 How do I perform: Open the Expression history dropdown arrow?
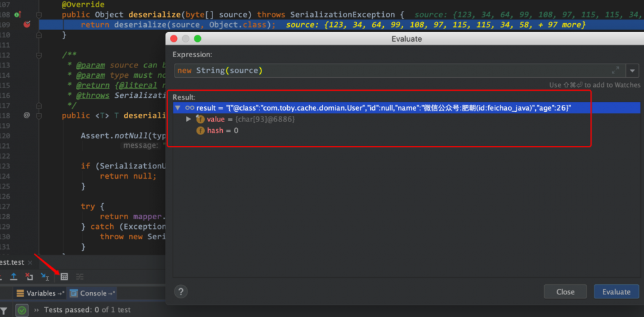pyautogui.click(x=632, y=71)
